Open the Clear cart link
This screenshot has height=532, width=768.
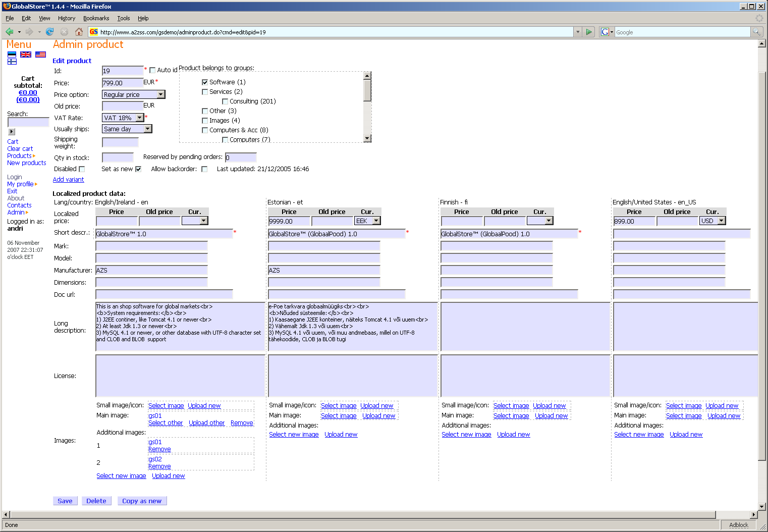click(x=20, y=149)
